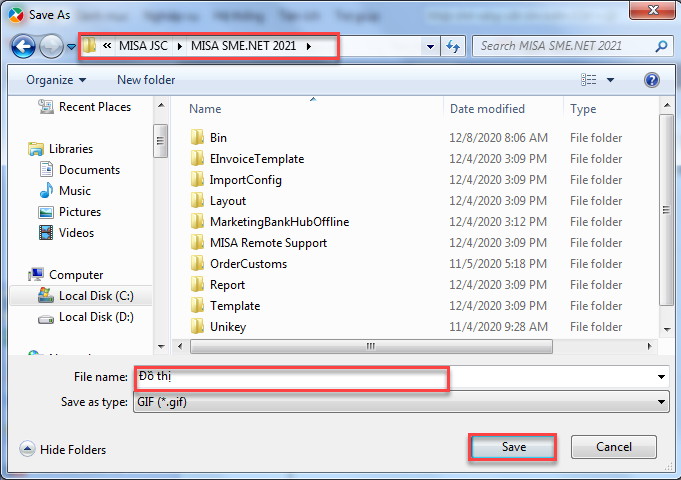Viewport: 681px width, 480px height.
Task: Click the Back navigation arrow button
Action: pyautogui.click(x=24, y=46)
